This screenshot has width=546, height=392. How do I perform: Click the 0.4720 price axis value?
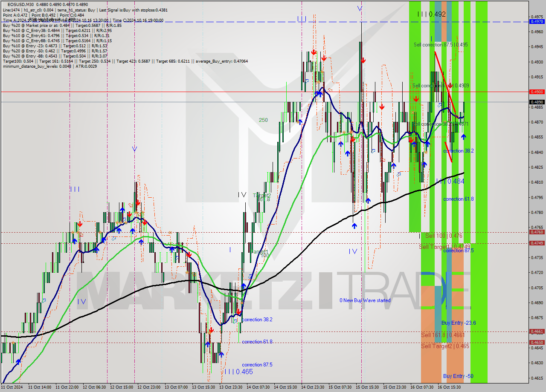(x=537, y=272)
